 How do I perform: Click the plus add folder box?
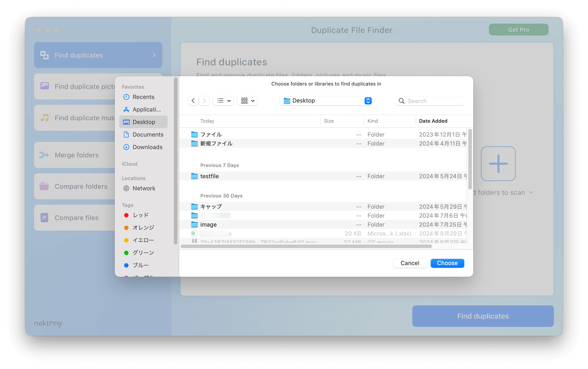[x=498, y=163]
